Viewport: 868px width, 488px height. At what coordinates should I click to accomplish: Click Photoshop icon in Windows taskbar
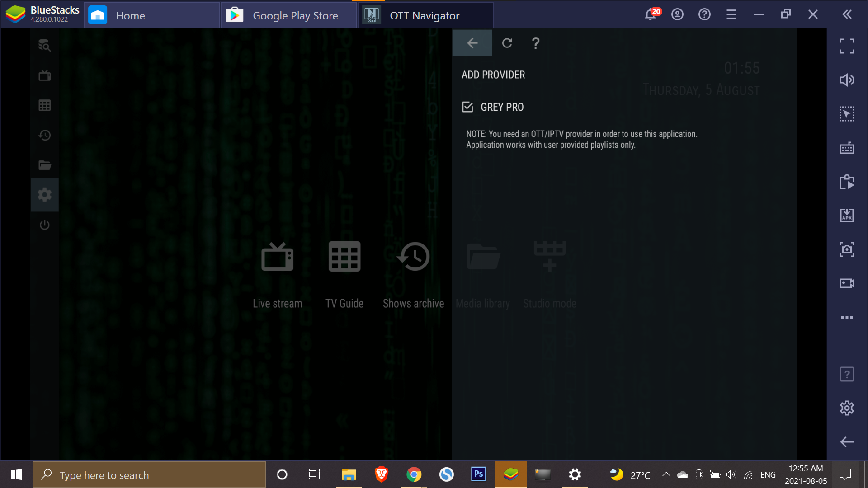(x=479, y=475)
